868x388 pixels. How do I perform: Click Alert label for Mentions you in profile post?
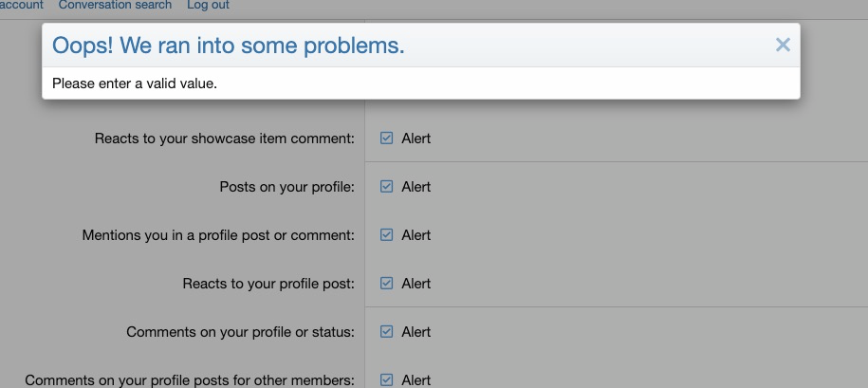click(x=416, y=234)
